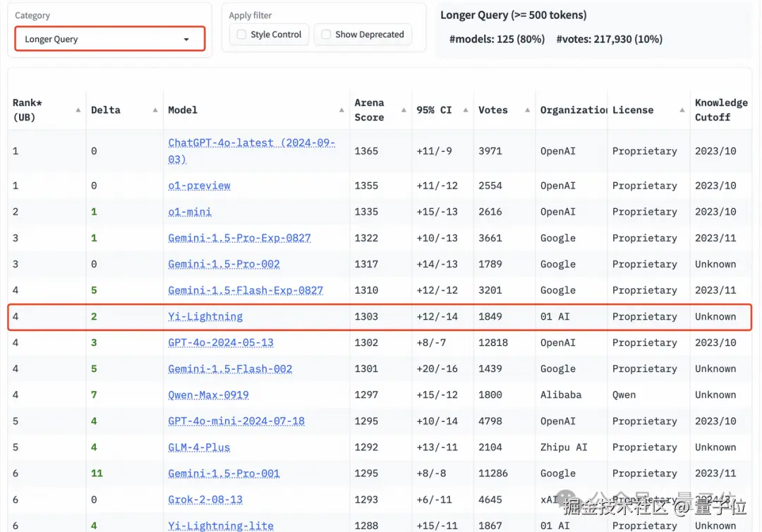Screen dimensions: 762x532
Task: Select the Zhipu AI organization cell
Action: tap(564, 447)
